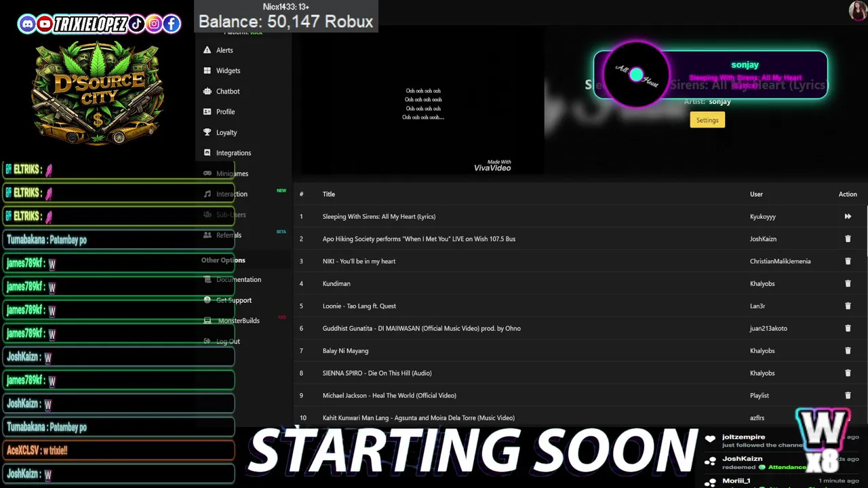Open the profile avatar in the top right corner
868x488 pixels.
pos(857,10)
